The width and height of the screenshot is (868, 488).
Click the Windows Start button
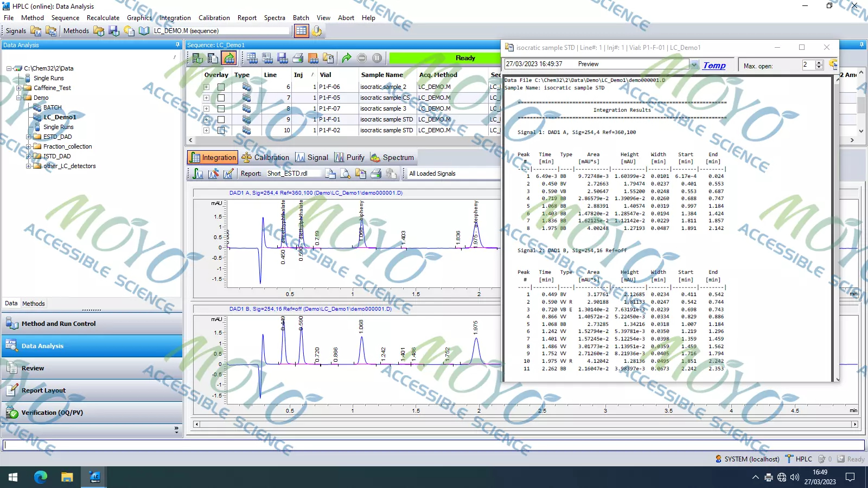[13, 477]
